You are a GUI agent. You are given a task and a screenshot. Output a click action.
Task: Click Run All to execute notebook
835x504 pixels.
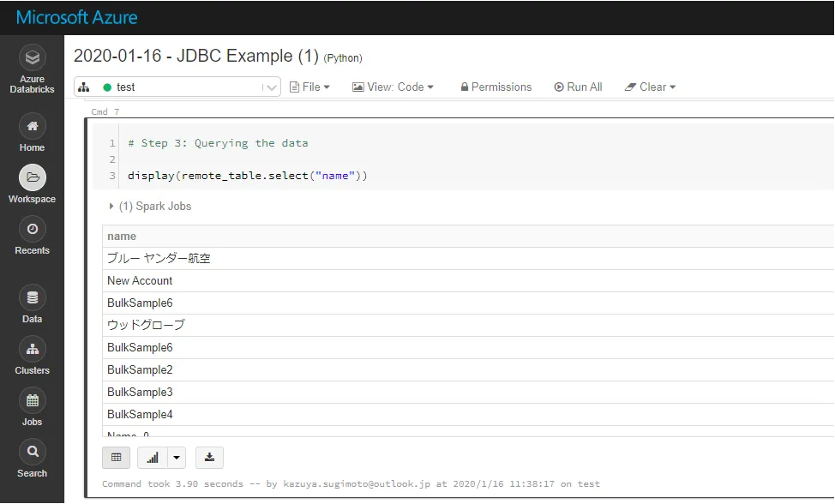tap(578, 87)
